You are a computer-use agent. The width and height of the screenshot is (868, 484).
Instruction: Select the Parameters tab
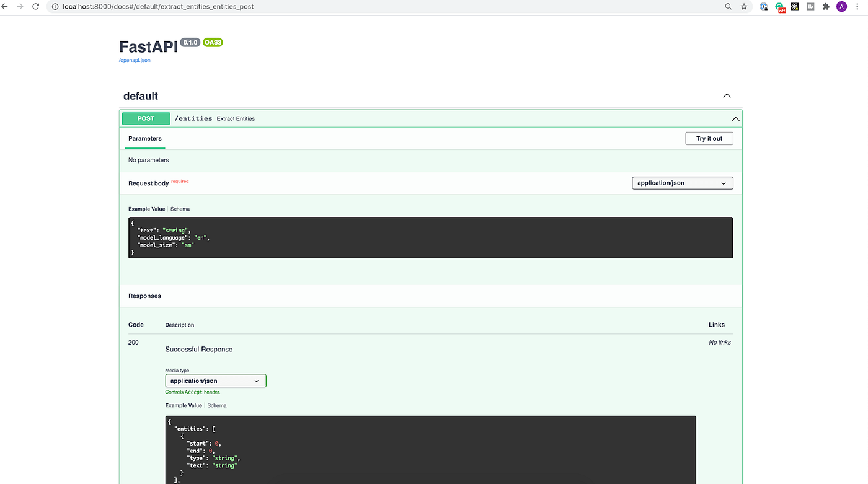(x=145, y=138)
